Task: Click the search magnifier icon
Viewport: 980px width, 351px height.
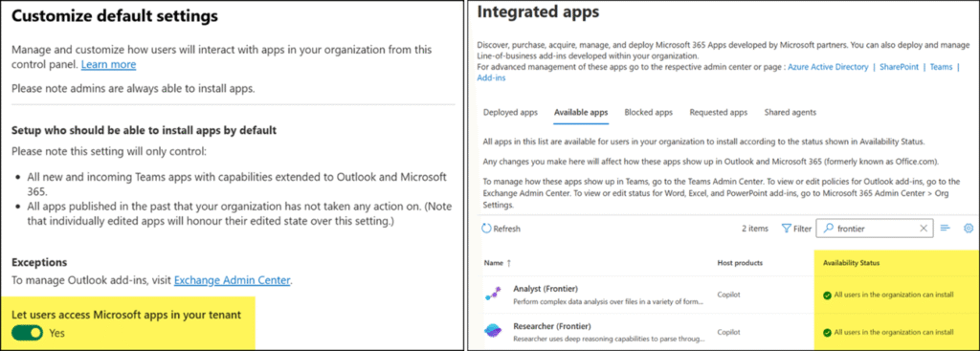Action: (x=829, y=229)
